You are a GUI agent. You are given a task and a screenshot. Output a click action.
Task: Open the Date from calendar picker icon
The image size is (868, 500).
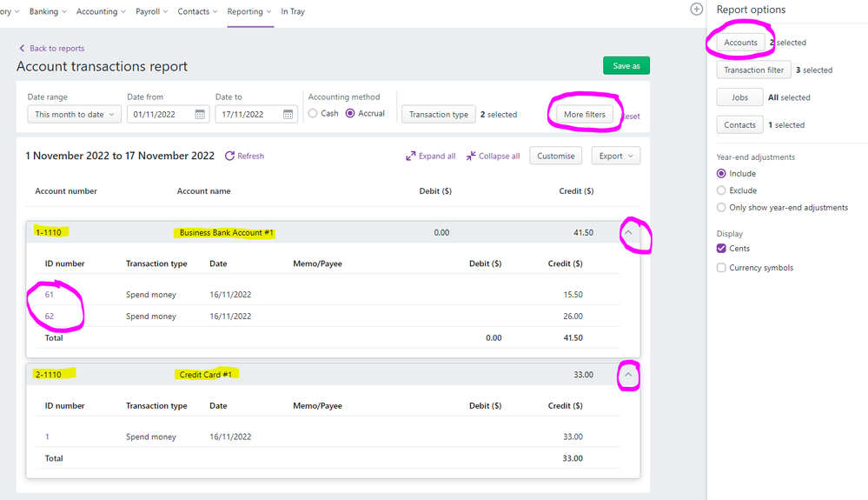pyautogui.click(x=200, y=114)
